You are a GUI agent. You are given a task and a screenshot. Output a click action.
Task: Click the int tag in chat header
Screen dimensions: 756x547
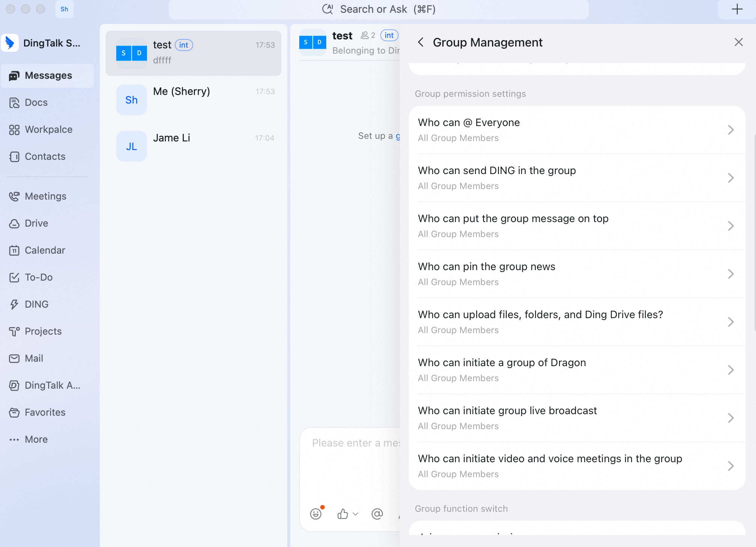[389, 35]
